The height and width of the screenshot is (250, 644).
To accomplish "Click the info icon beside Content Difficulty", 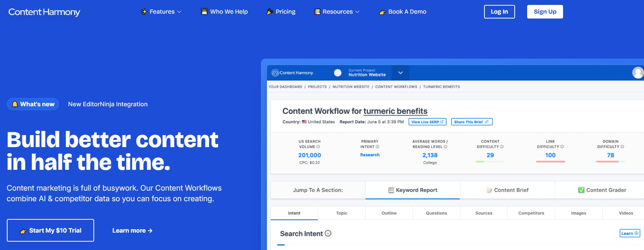I will [x=502, y=147].
